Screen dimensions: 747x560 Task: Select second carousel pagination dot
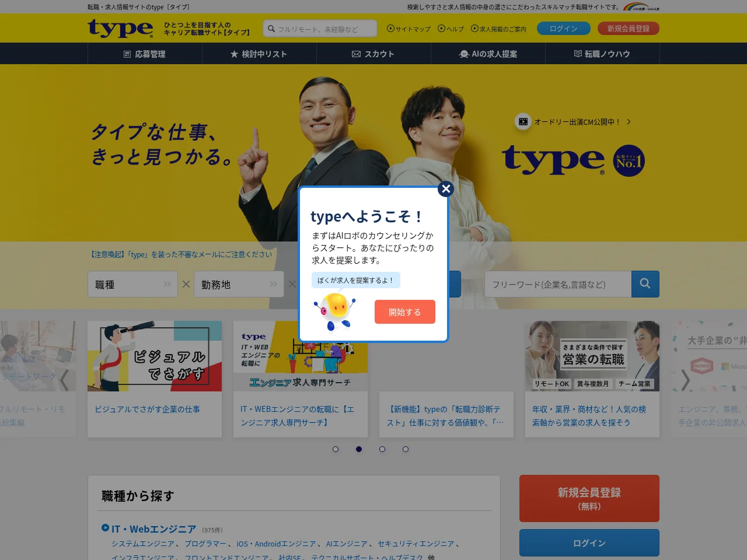[359, 449]
